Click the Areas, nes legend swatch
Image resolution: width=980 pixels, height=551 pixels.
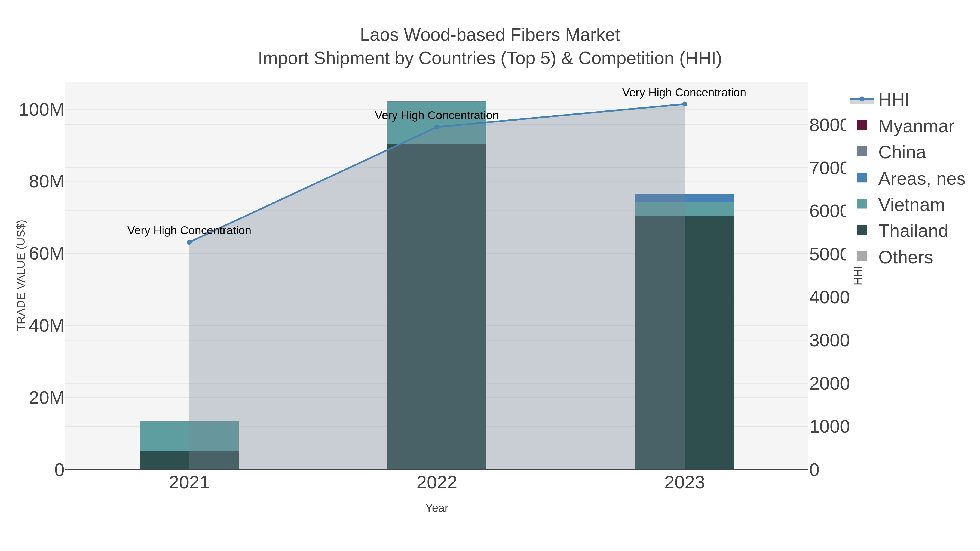tap(862, 178)
